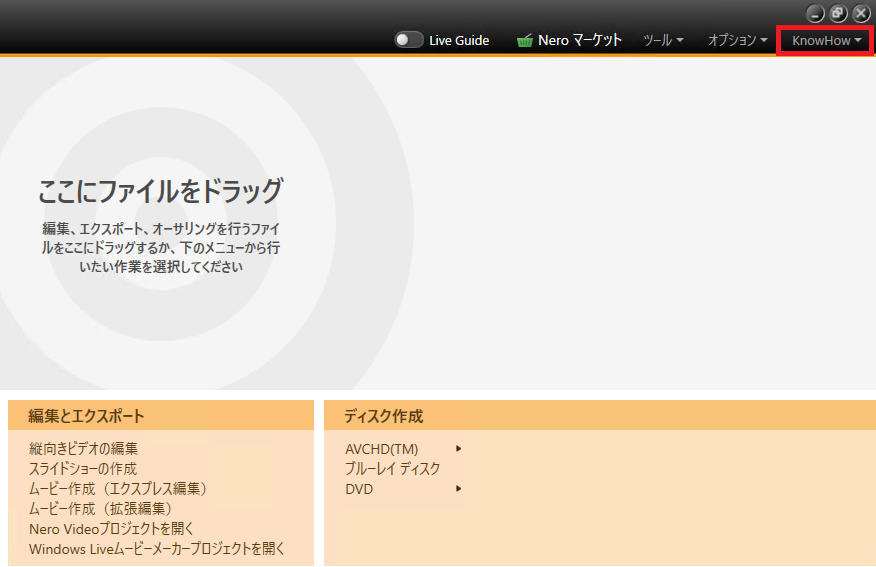
Task: Select スライドショーの作成
Action: [x=83, y=469]
